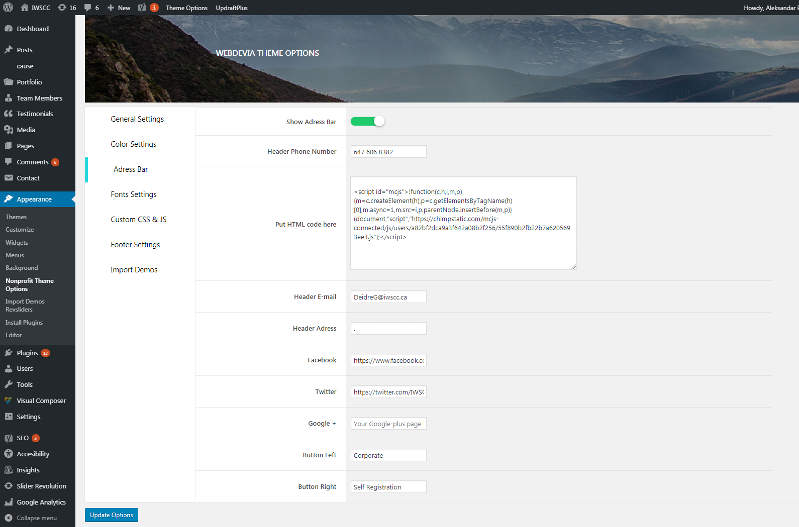Open the cause submenu under Posts
The height and width of the screenshot is (527, 799).
click(24, 66)
